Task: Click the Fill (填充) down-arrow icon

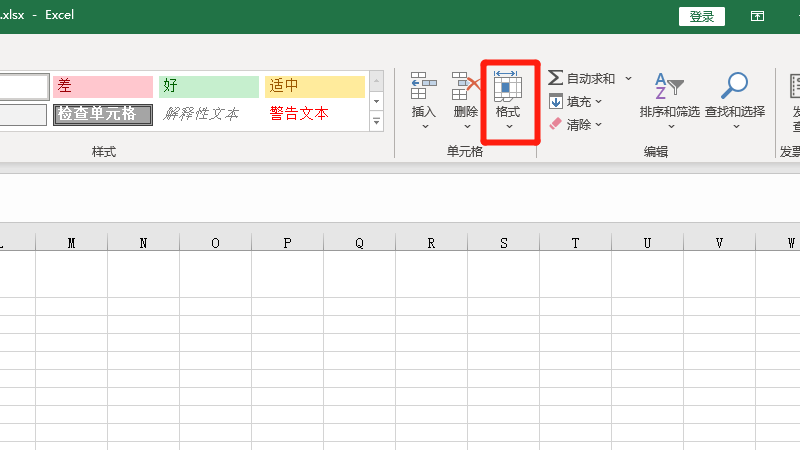Action: click(556, 101)
